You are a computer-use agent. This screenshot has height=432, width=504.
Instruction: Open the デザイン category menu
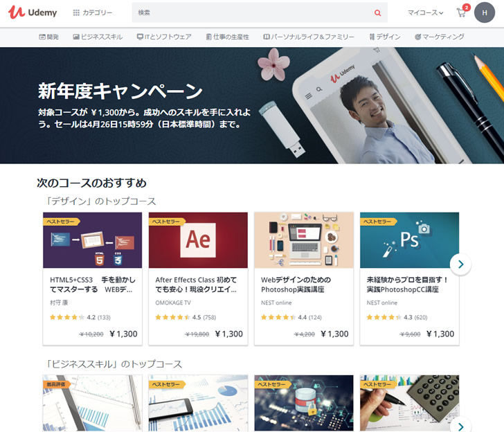click(385, 37)
